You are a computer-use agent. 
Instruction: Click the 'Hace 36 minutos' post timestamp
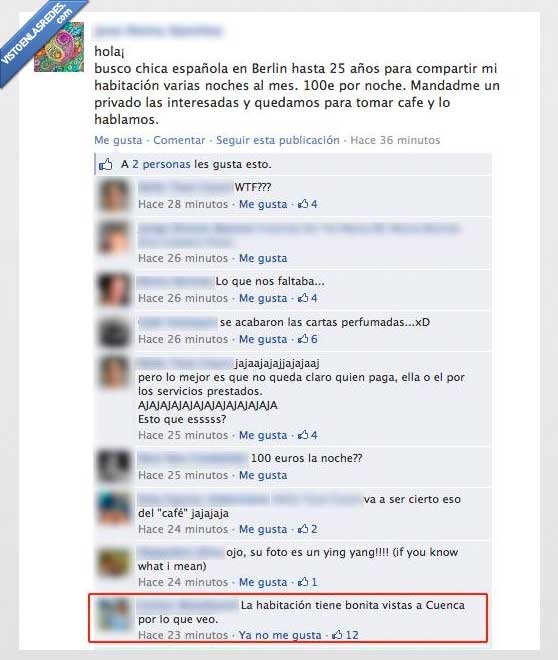click(x=395, y=140)
